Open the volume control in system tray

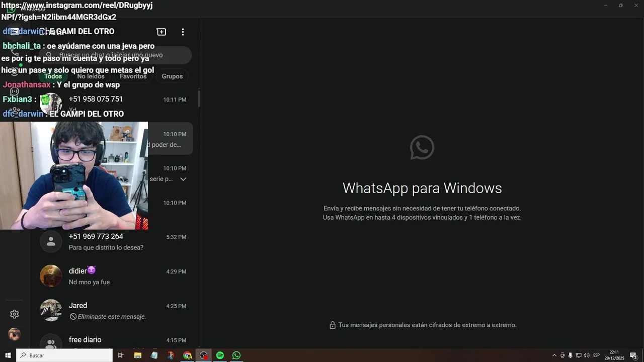586,355
